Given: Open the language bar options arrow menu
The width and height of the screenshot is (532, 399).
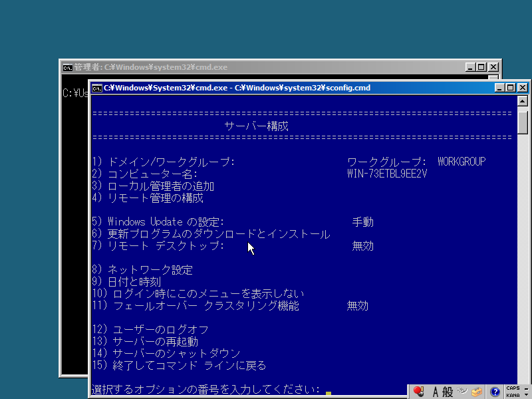Looking at the screenshot, I should (x=526, y=395).
